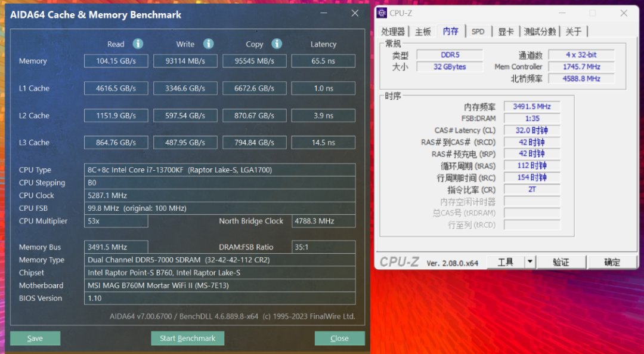This screenshot has width=644, height=354.
Task: Click the 32 GBytes size field in CPU-Z
Action: [x=450, y=67]
